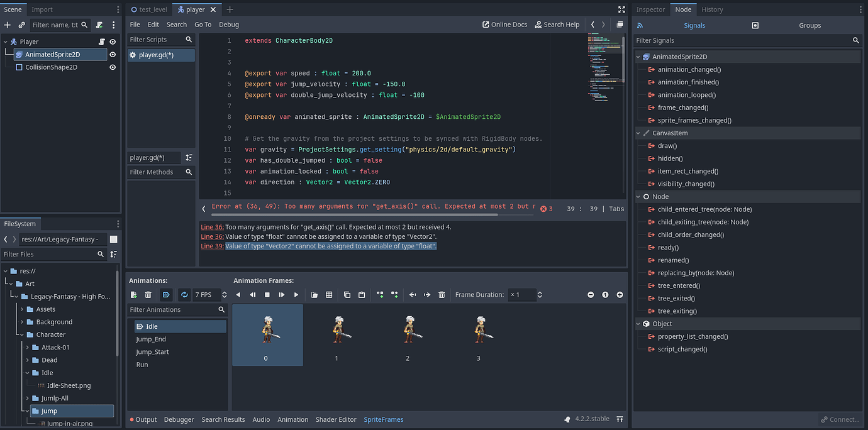Collapse the Player node tree
This screenshot has width=868, height=430.
[x=6, y=42]
